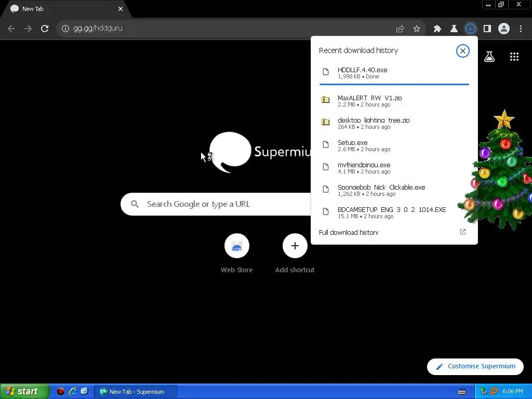
Task: Toggle the downloads toolbar icon
Action: (x=471, y=29)
